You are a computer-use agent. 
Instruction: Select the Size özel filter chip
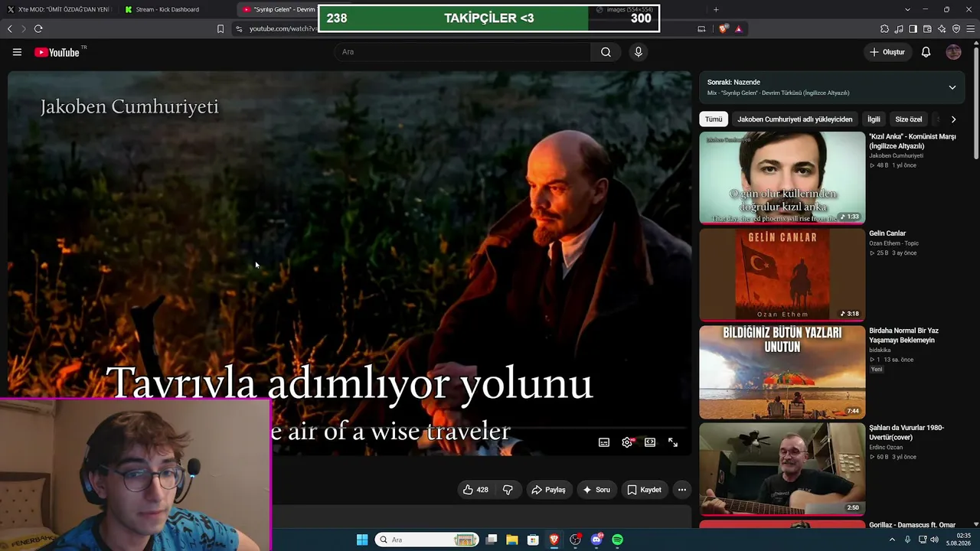[909, 119]
